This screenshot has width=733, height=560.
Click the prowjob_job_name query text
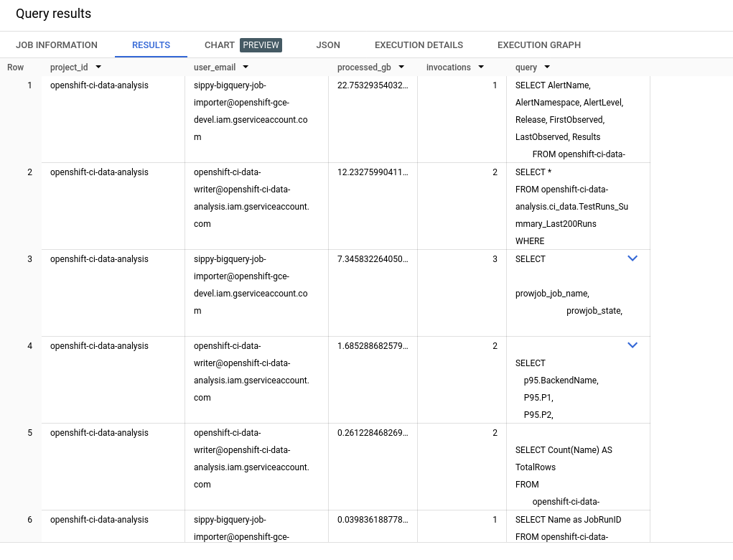552,294
